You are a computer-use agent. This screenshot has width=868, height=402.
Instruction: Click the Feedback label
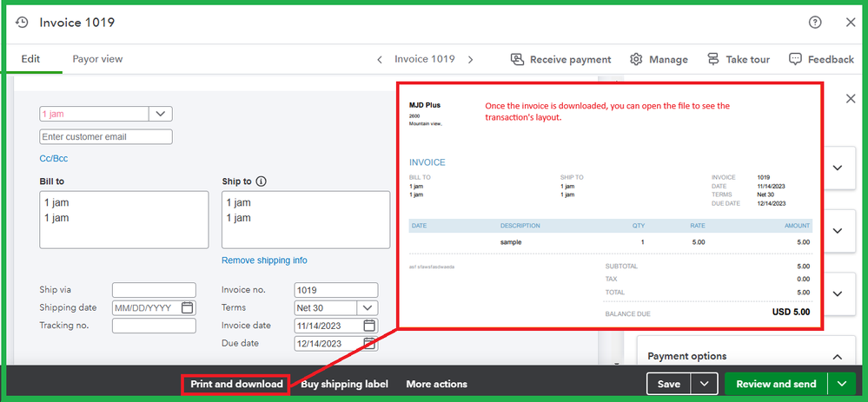click(831, 59)
